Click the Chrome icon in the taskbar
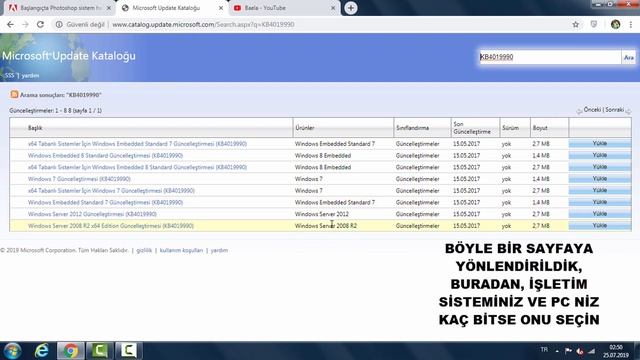 (71, 351)
